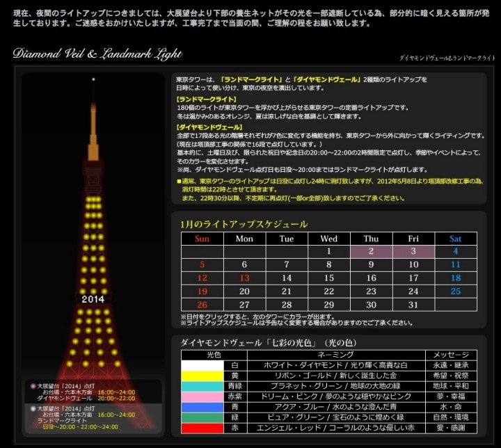Pick date 14 in schedule
501x448 pixels.
[287, 278]
